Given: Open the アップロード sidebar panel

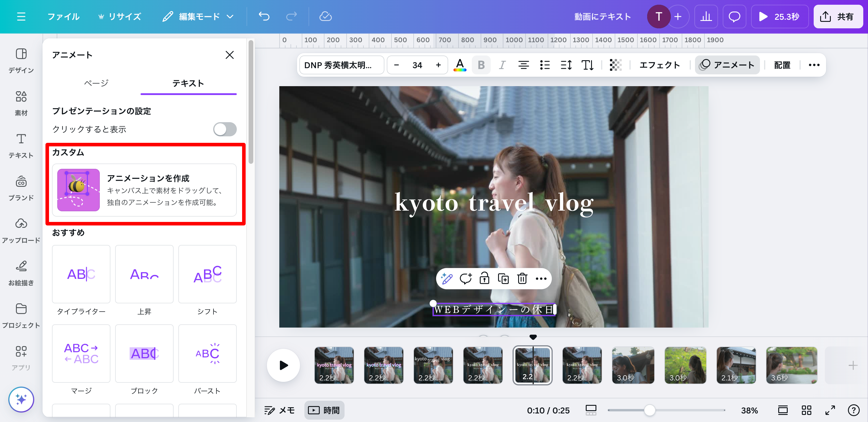Looking at the screenshot, I should (21, 231).
